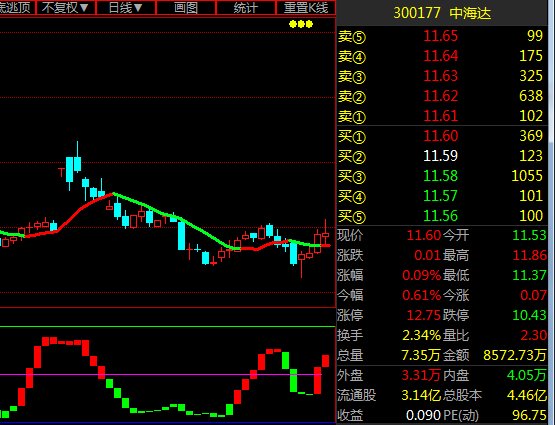Expand the 日线 period dropdown
555x425 pixels.
pos(125,7)
